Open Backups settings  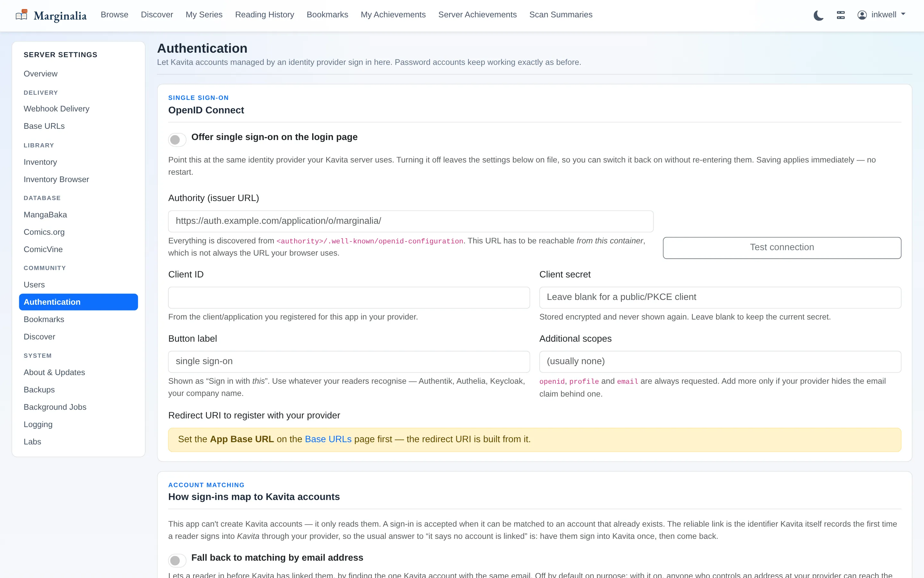tap(78, 390)
